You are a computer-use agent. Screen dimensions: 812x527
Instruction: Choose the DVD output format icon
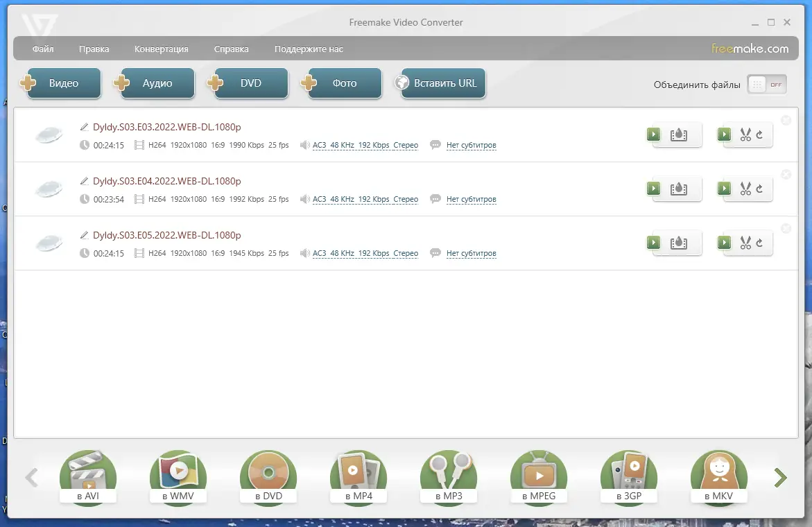point(268,477)
